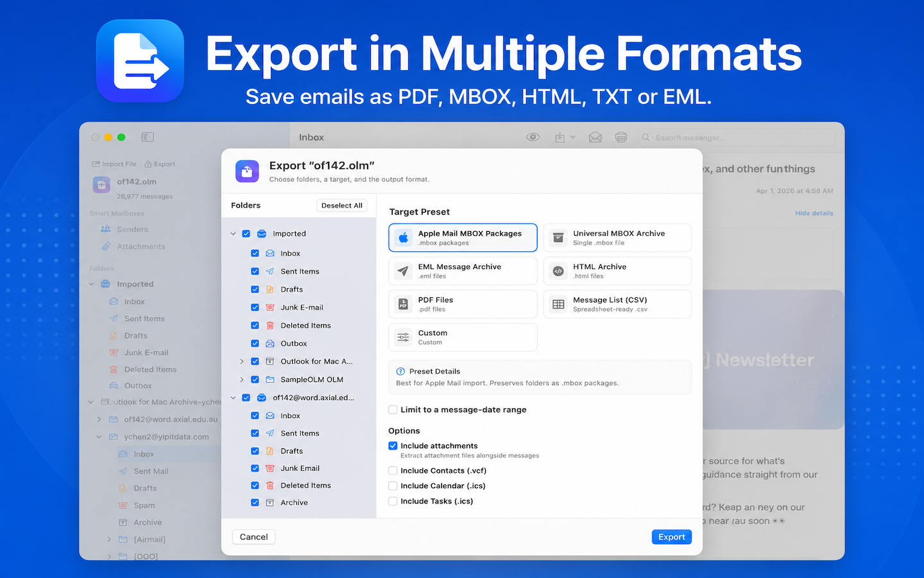Image resolution: width=924 pixels, height=578 pixels.
Task: Click Spam folder icon in background sidebar
Action: tap(123, 505)
